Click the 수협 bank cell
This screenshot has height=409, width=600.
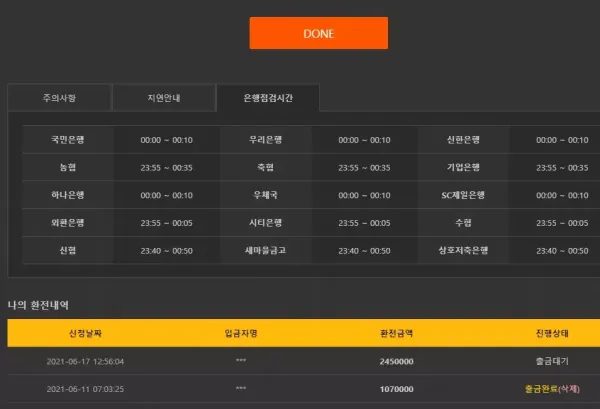pos(463,222)
